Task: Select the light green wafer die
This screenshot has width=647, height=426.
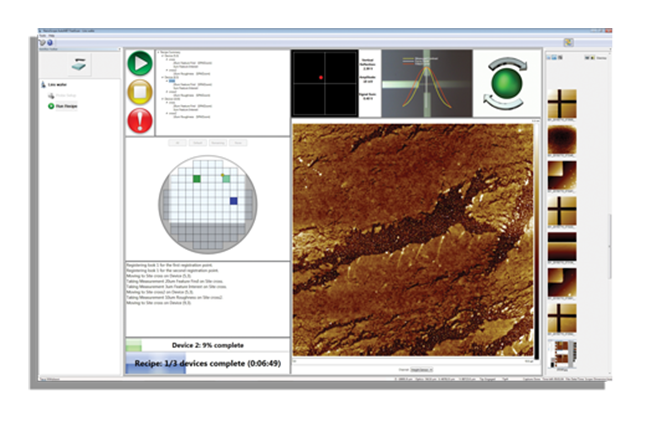Action: (226, 178)
